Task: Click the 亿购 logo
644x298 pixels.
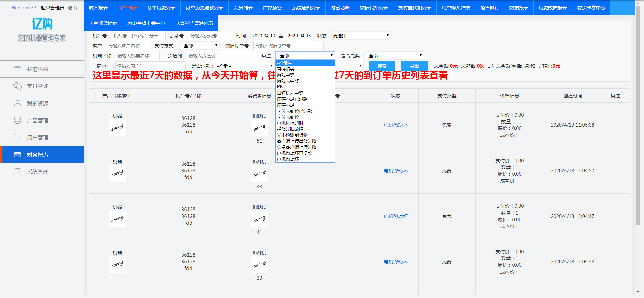Action: click(x=42, y=24)
